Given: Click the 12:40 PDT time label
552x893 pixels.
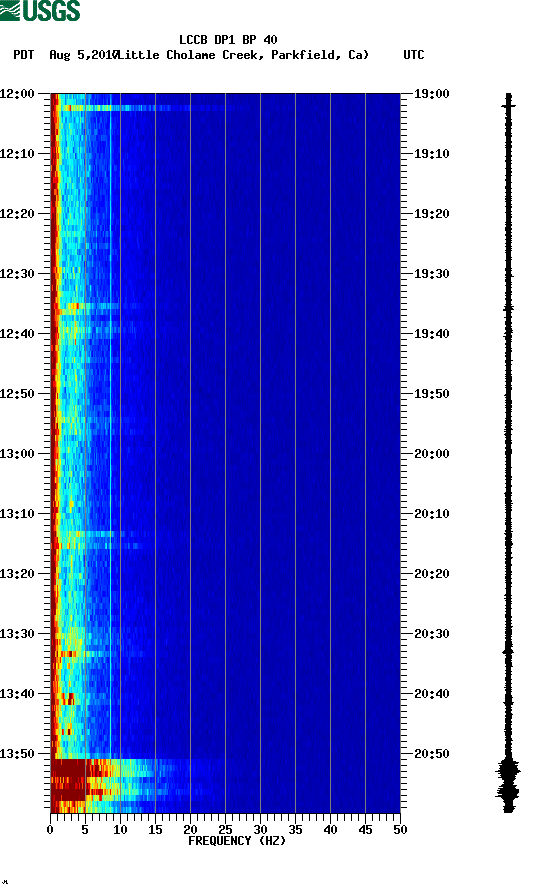Looking at the screenshot, I should (17, 333).
